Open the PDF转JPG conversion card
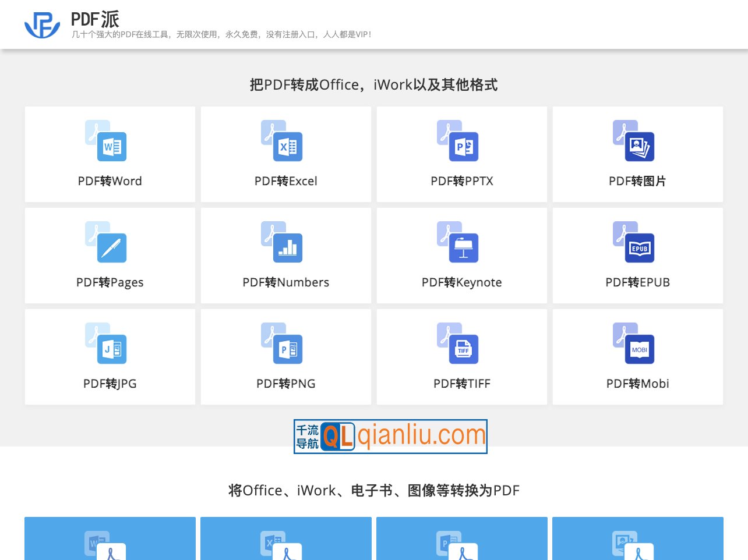The width and height of the screenshot is (748, 560). click(x=110, y=356)
